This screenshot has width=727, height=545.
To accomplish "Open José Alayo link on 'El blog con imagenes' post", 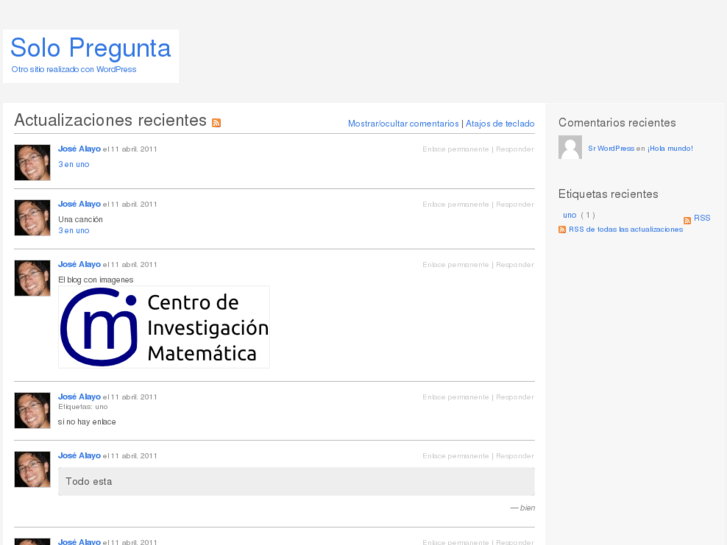I will (79, 264).
